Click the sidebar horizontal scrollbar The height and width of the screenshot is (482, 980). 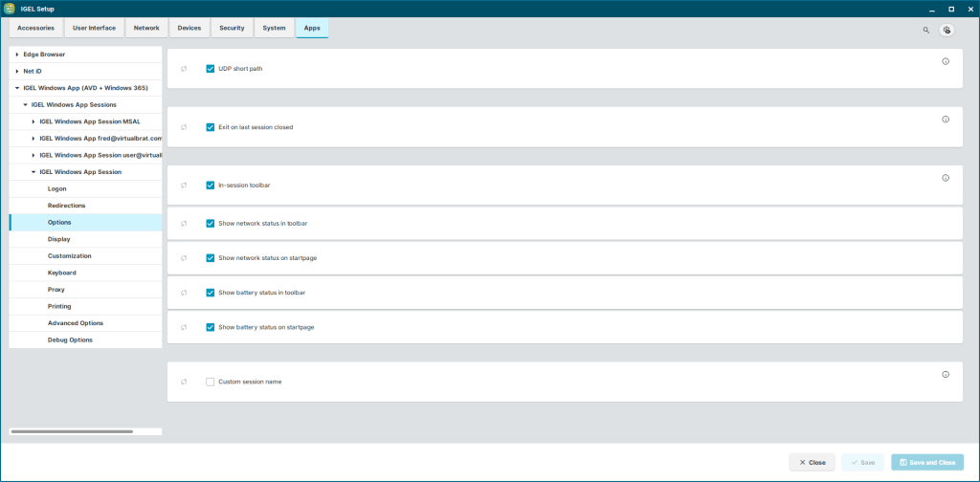click(x=72, y=431)
